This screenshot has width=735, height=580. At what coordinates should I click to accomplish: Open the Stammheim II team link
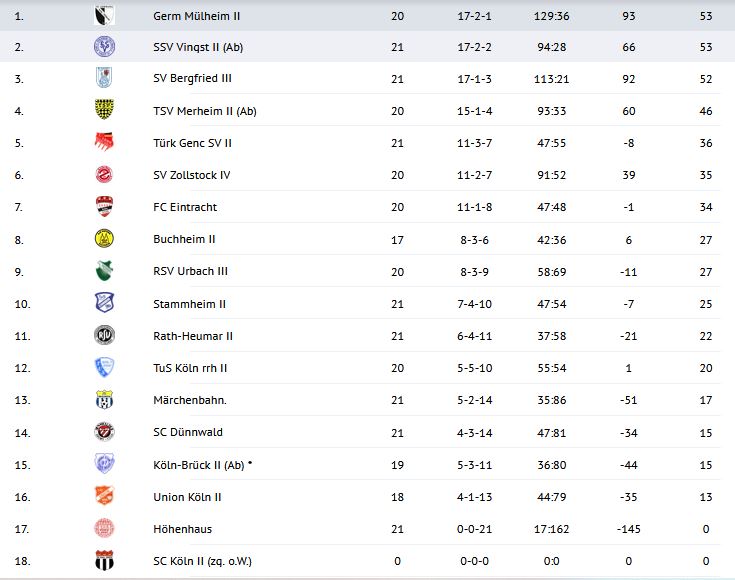click(x=190, y=304)
